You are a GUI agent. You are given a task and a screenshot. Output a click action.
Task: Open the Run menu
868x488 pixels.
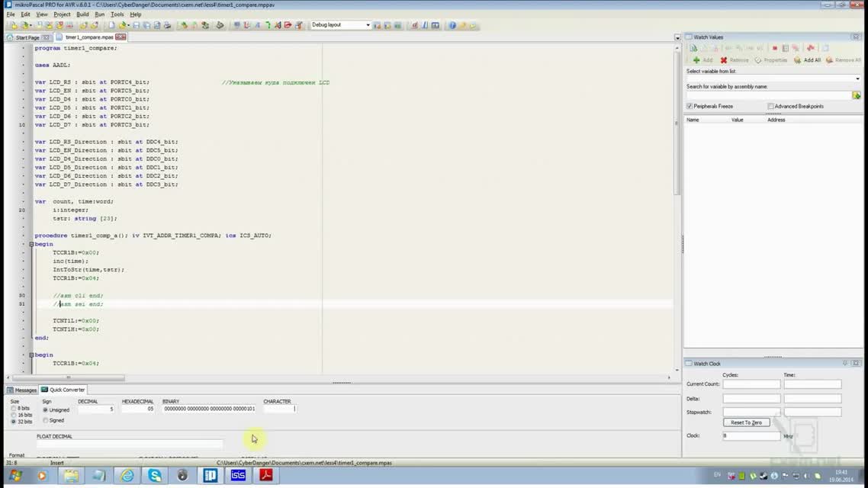100,14
